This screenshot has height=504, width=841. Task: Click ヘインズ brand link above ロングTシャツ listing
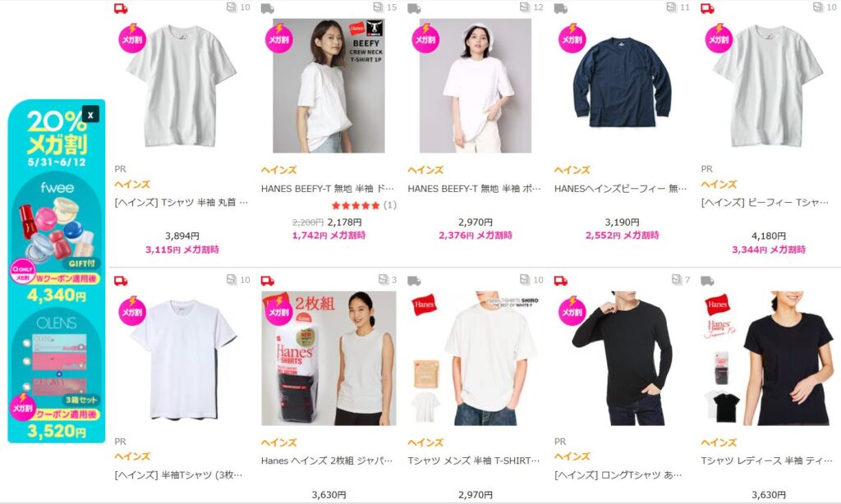(x=572, y=456)
